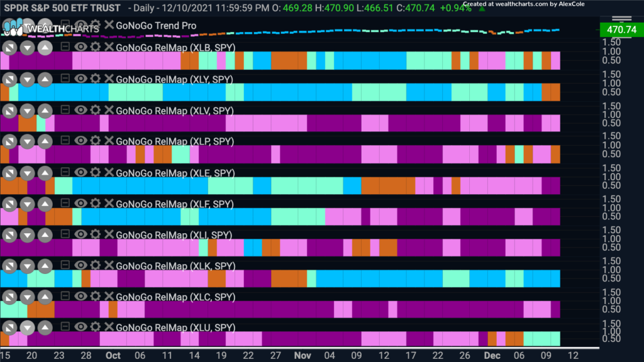
Task: Click the 'Created at wealthcharts.com' credit
Action: tap(524, 4)
